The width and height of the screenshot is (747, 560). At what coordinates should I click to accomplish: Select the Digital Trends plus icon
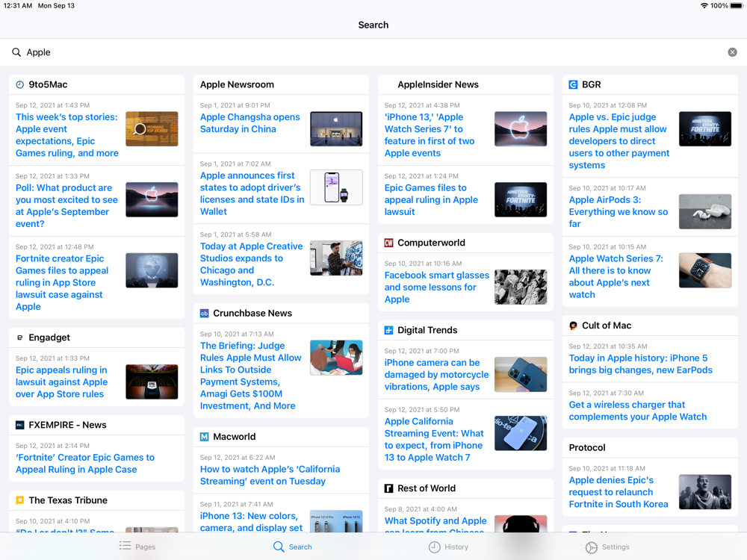tap(388, 330)
